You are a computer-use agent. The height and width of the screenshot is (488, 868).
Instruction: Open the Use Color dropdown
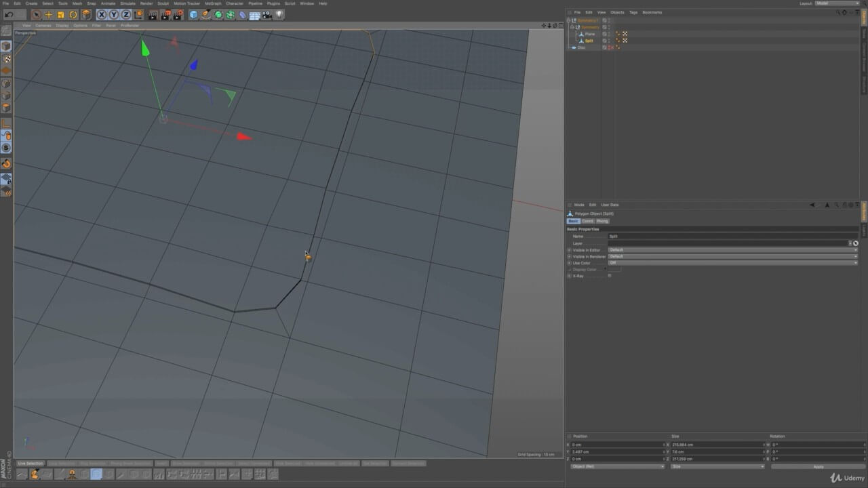pos(732,263)
